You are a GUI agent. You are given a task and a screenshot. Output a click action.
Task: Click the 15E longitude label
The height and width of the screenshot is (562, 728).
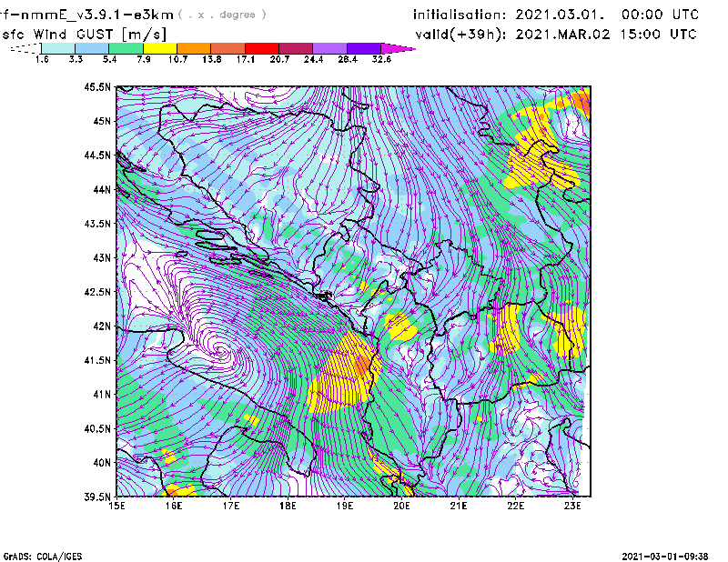(116, 506)
